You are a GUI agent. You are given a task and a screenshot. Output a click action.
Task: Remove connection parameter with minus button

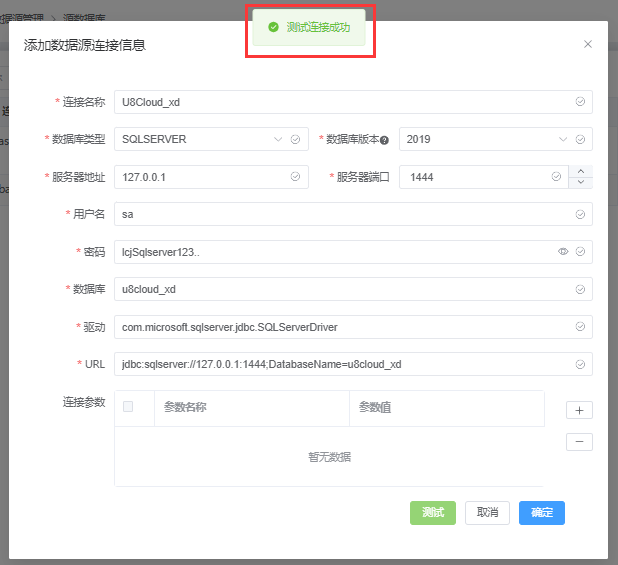[x=579, y=442]
